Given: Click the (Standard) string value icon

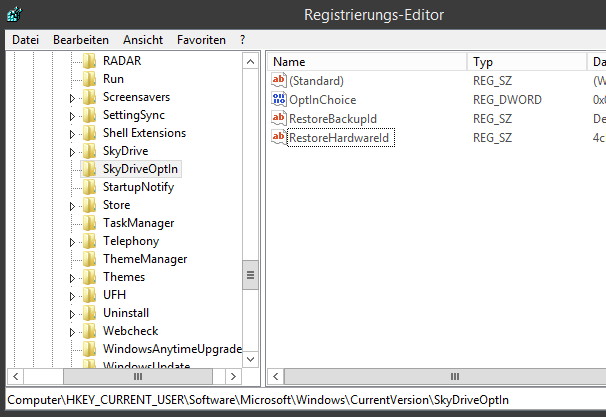Looking at the screenshot, I should tap(279, 80).
